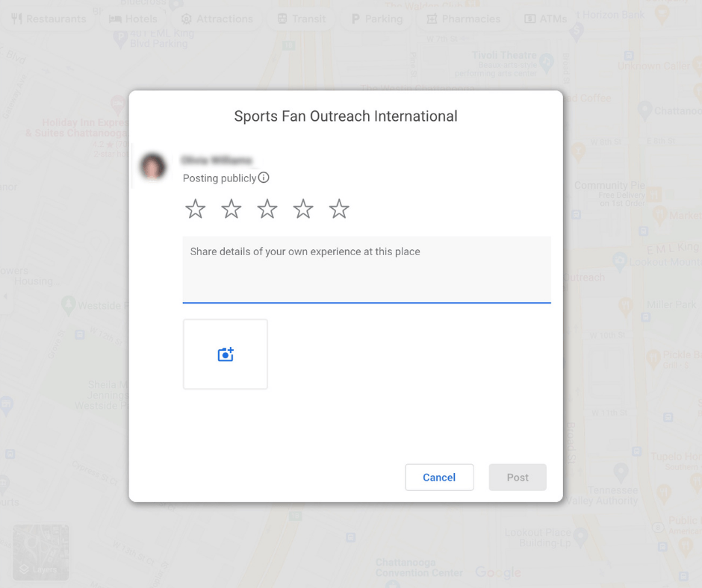
Task: Click the review text field
Action: [x=367, y=269]
